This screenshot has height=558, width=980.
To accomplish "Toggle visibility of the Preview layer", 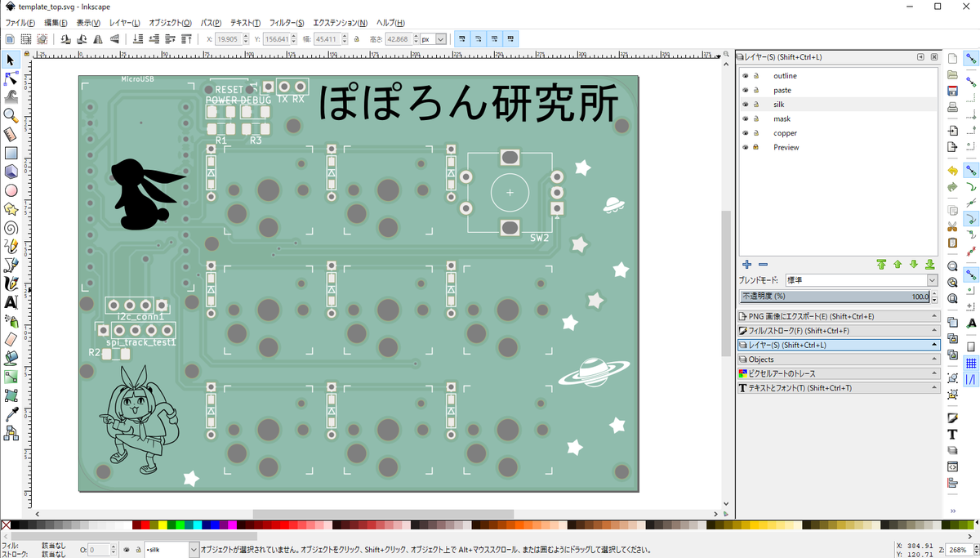I will pyautogui.click(x=744, y=147).
